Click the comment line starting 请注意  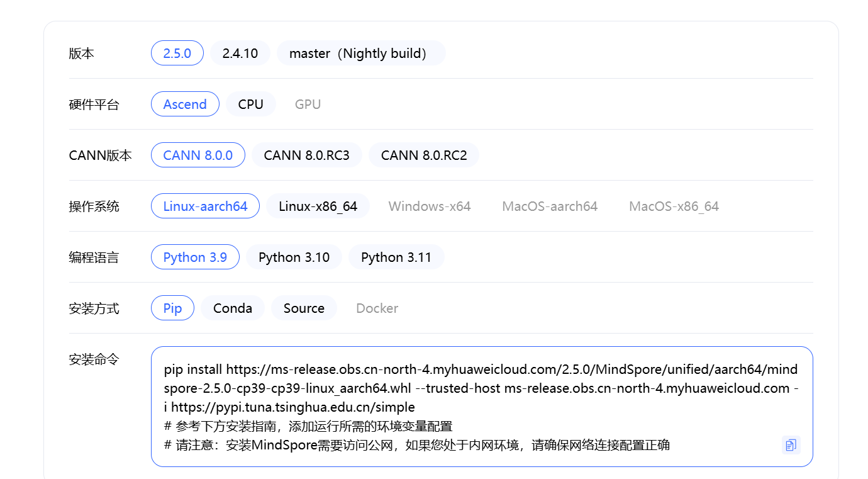click(417, 445)
